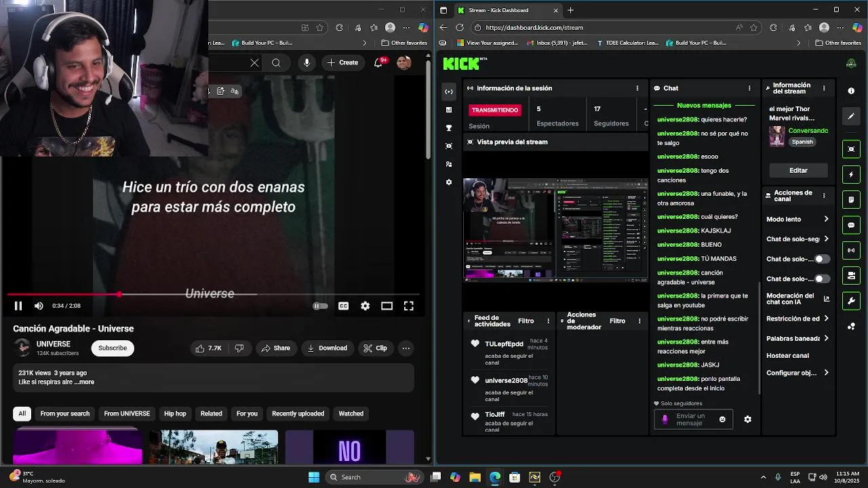Toggle closed captions on YouTube player

coord(344,306)
